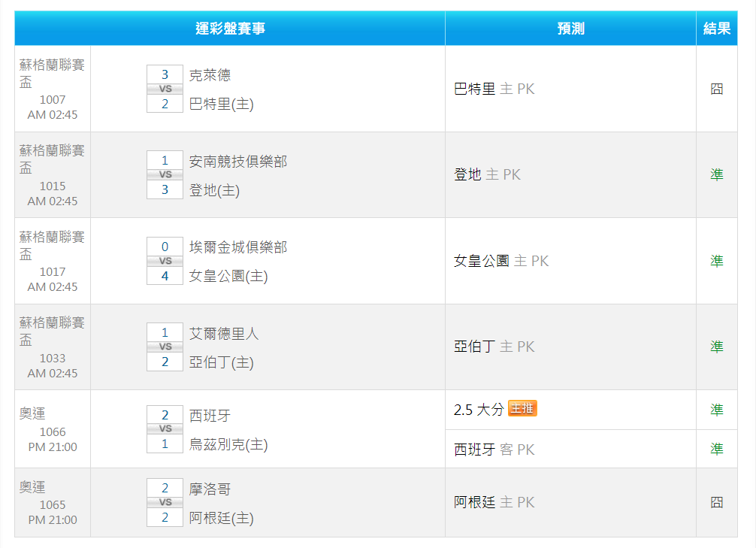Click match number 1015

pyautogui.click(x=53, y=186)
